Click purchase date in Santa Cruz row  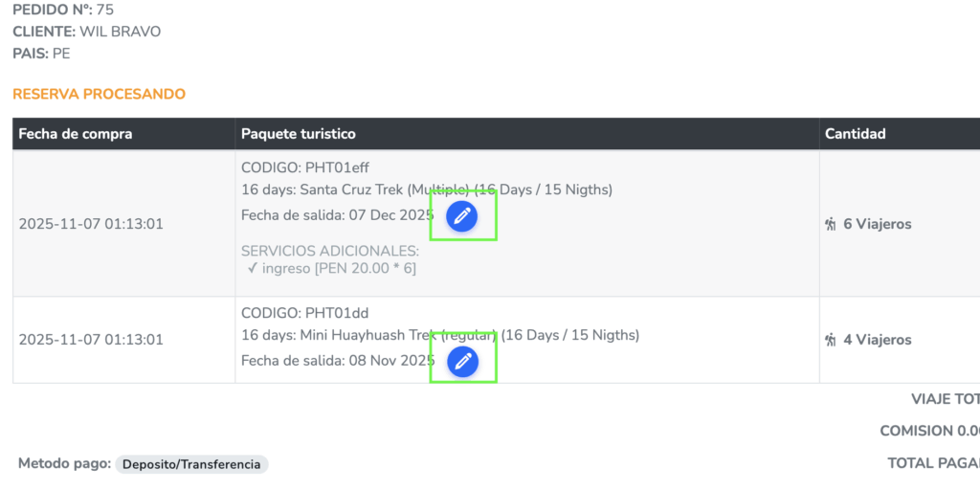(91, 224)
